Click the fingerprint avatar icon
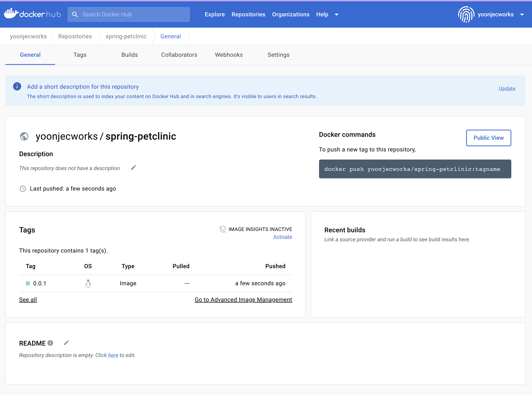 tap(466, 15)
